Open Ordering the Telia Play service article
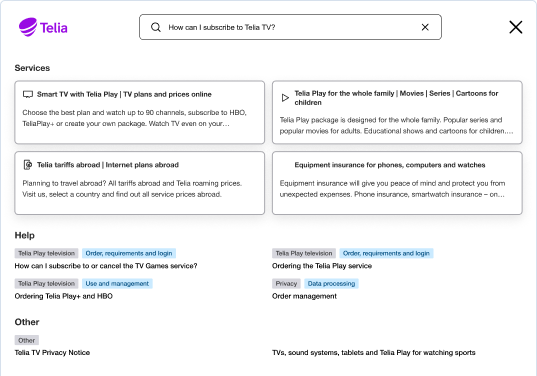The height and width of the screenshot is (376, 537). [322, 266]
